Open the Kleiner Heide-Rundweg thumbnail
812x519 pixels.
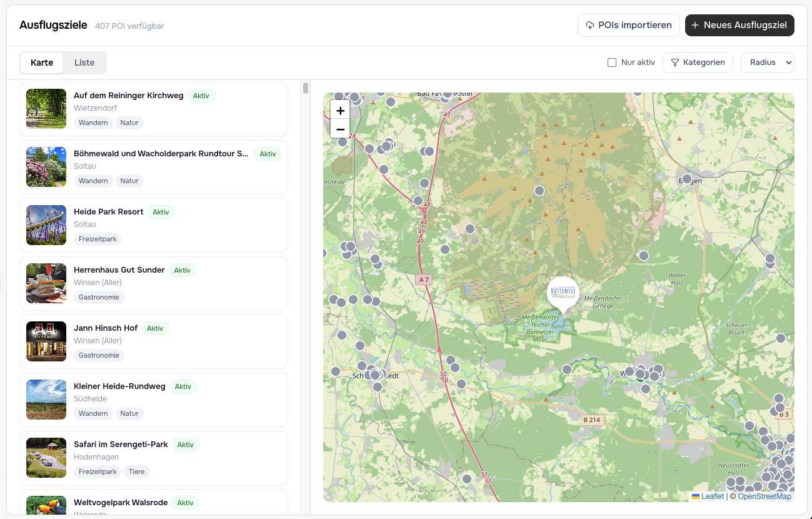(x=46, y=400)
